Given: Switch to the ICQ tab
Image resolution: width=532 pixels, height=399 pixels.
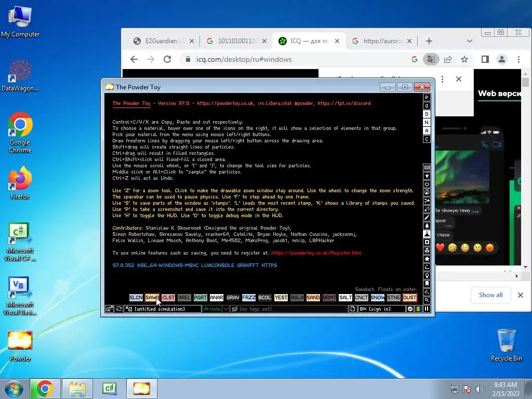Looking at the screenshot, I should 309,41.
